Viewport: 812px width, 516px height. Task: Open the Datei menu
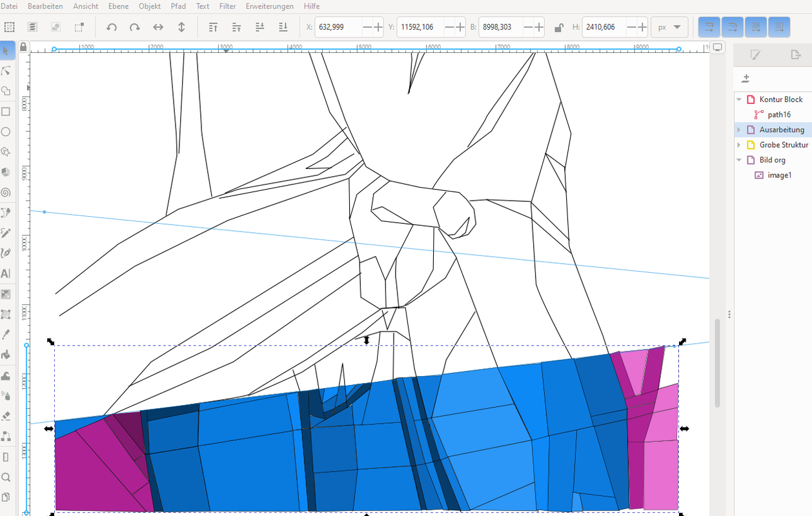[10, 6]
